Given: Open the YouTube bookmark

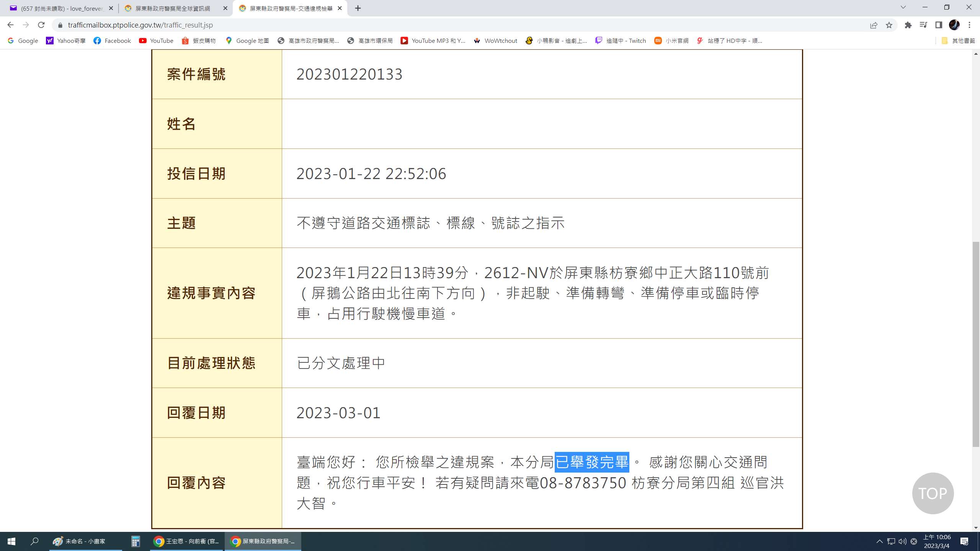Looking at the screenshot, I should pyautogui.click(x=156, y=41).
